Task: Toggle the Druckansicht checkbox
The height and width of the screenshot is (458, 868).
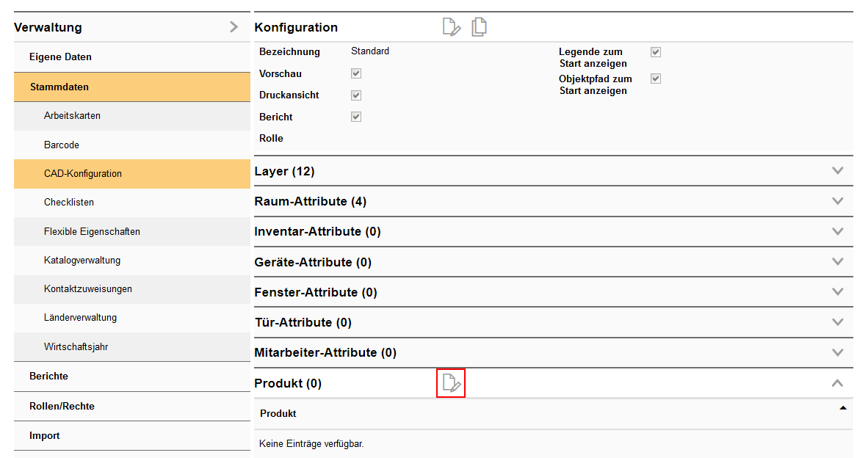Action: pyautogui.click(x=356, y=95)
